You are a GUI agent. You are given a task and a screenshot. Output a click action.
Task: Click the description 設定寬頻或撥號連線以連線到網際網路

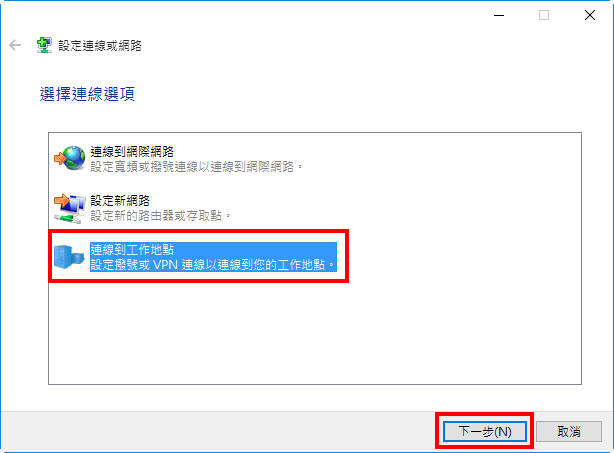(x=196, y=167)
